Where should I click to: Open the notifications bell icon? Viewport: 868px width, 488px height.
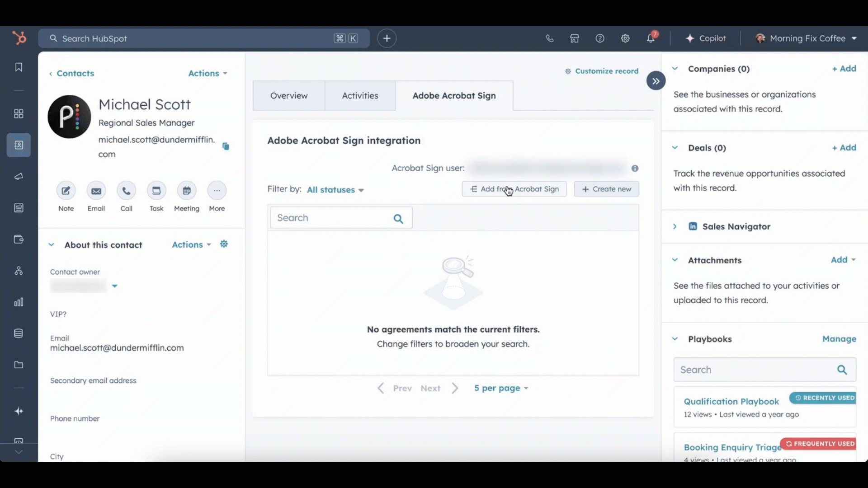click(x=651, y=38)
